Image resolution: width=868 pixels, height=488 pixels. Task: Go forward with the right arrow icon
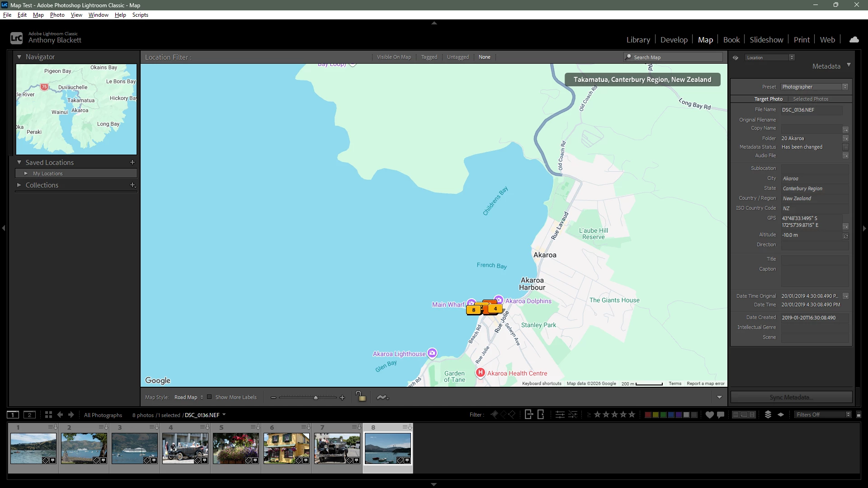click(71, 415)
